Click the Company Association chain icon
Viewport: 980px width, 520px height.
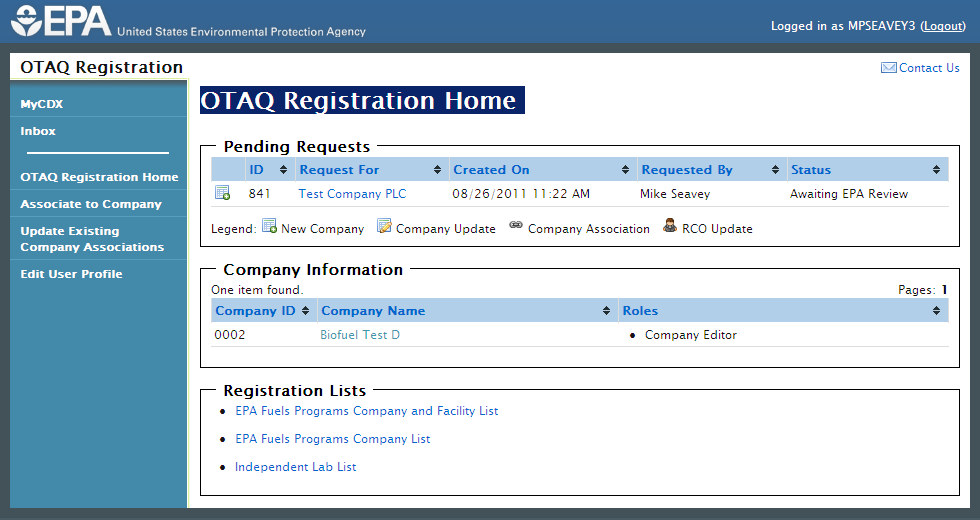(x=516, y=225)
